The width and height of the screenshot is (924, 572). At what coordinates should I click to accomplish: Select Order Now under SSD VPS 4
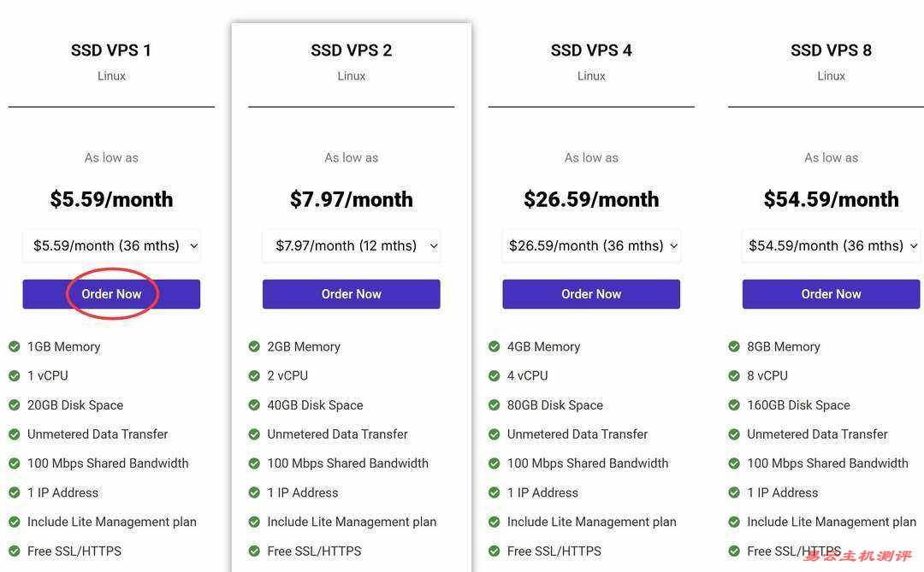point(591,294)
